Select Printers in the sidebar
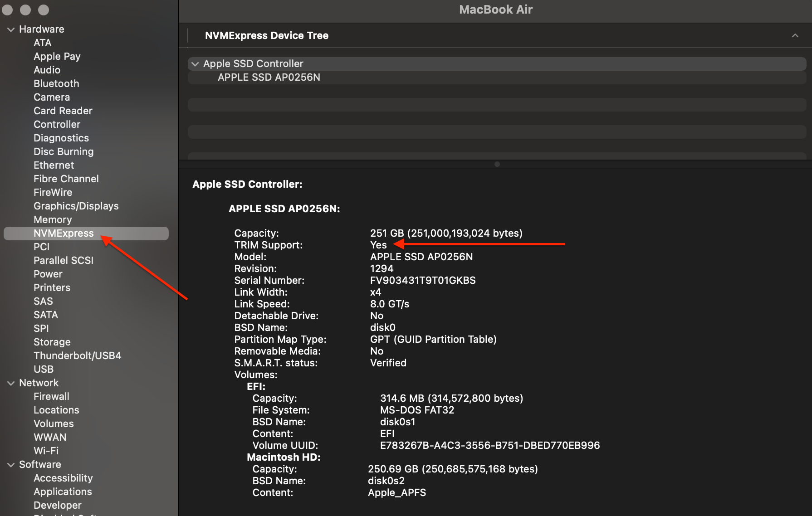Screen dimensions: 812x516 (52, 287)
